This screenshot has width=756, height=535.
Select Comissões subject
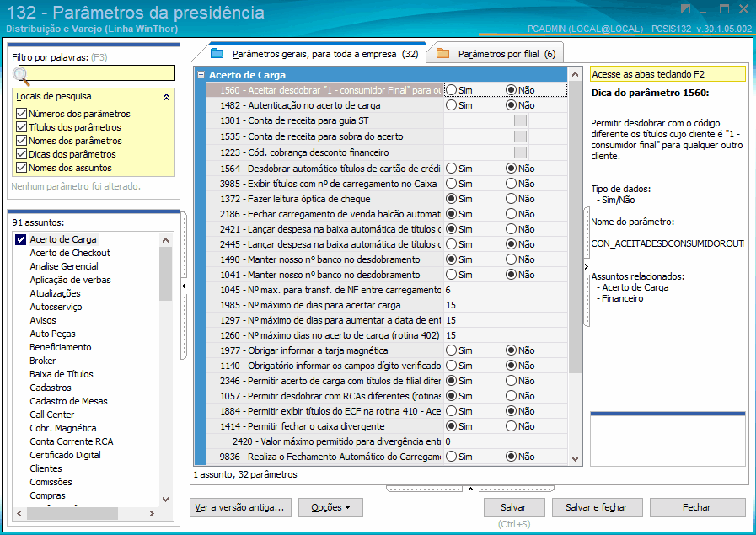pos(51,482)
